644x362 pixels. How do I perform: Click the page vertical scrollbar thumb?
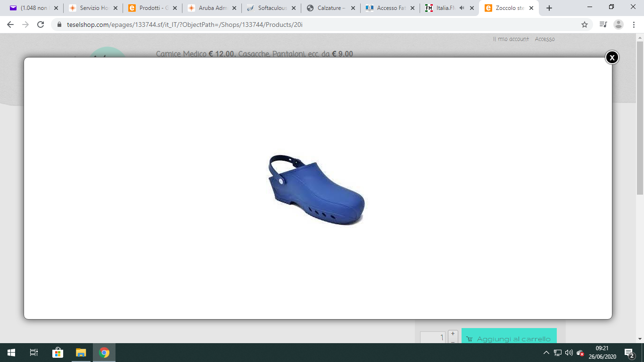(x=640, y=118)
